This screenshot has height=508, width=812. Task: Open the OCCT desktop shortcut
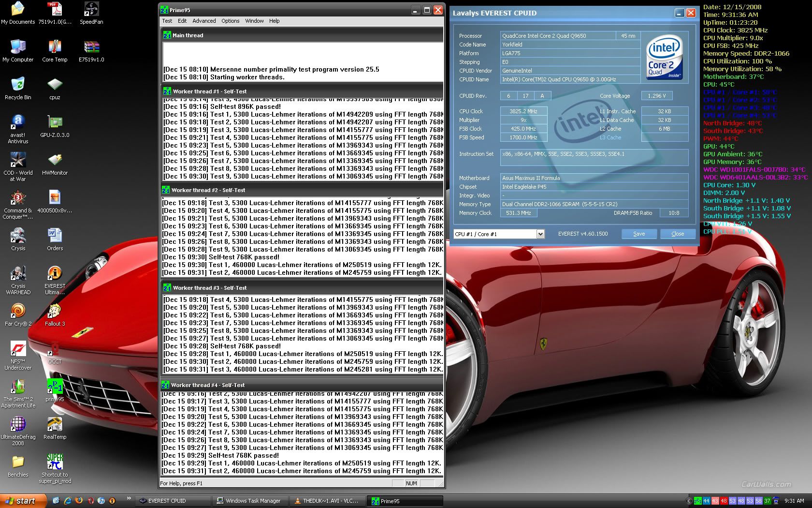click(x=55, y=353)
